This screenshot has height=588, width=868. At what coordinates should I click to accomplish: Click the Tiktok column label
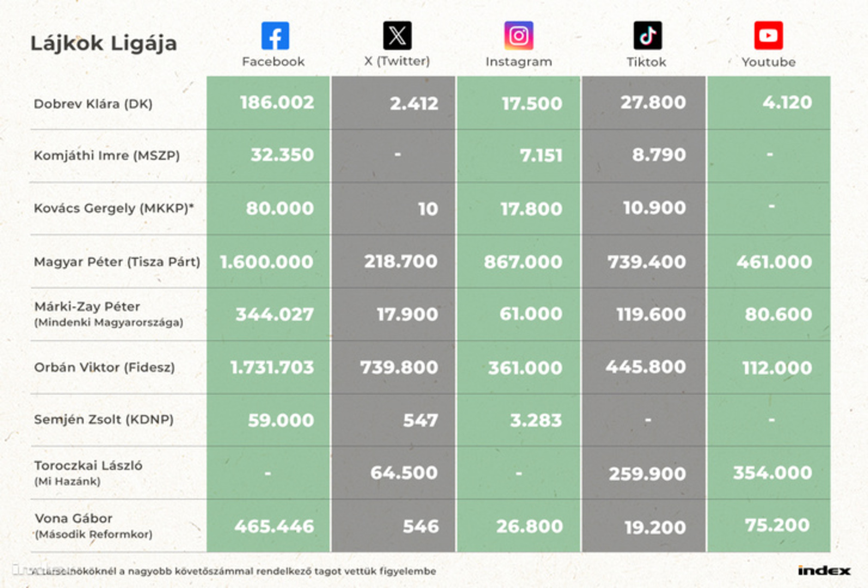(646, 62)
